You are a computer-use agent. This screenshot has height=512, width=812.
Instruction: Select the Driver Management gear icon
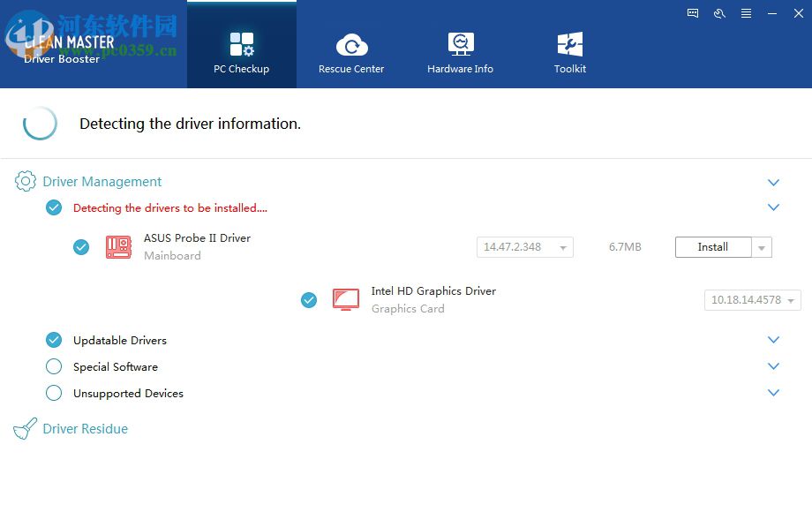click(26, 181)
